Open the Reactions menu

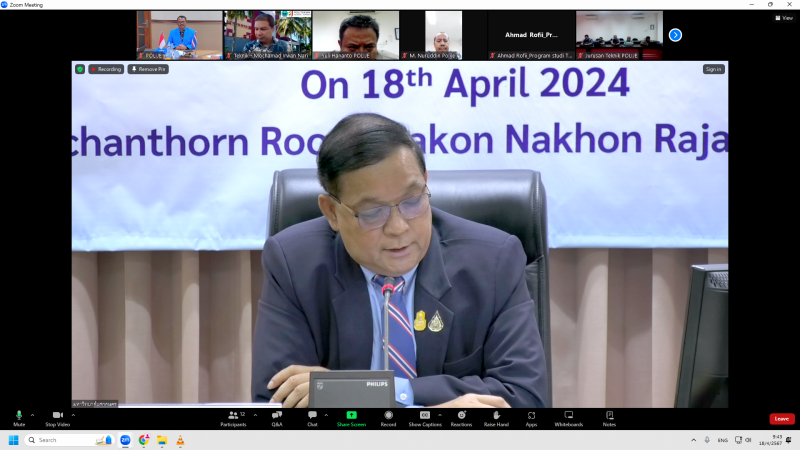pyautogui.click(x=461, y=416)
